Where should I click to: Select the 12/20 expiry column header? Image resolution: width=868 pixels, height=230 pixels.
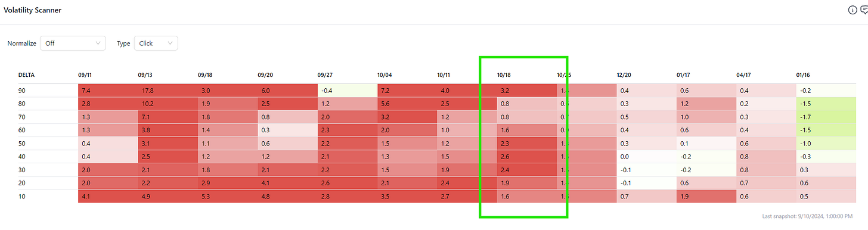coord(624,75)
